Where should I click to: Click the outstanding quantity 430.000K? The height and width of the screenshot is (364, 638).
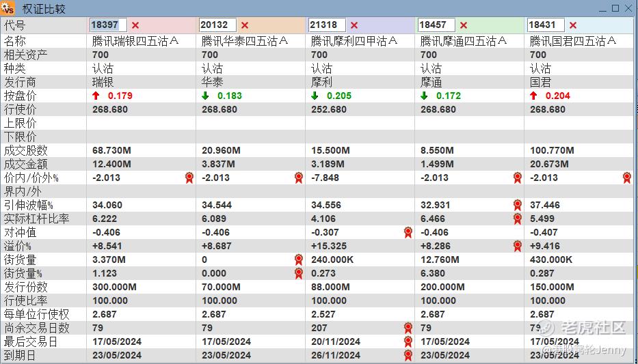coord(551,260)
